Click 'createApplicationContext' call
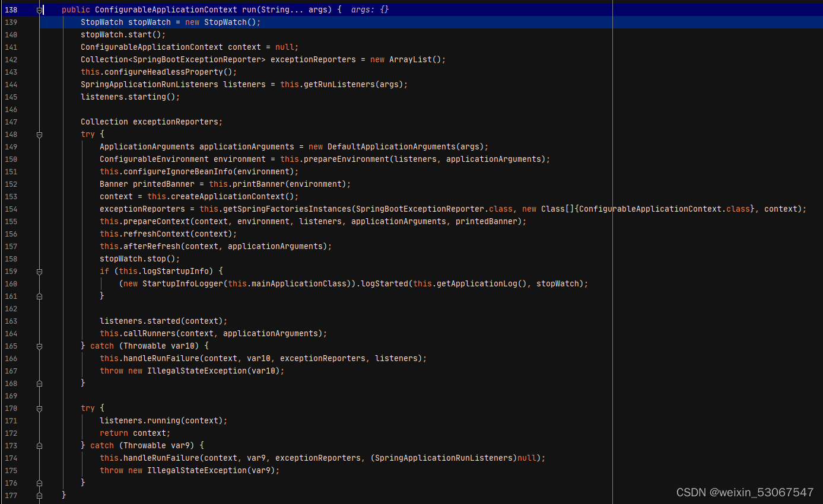This screenshot has width=823, height=504. [228, 197]
